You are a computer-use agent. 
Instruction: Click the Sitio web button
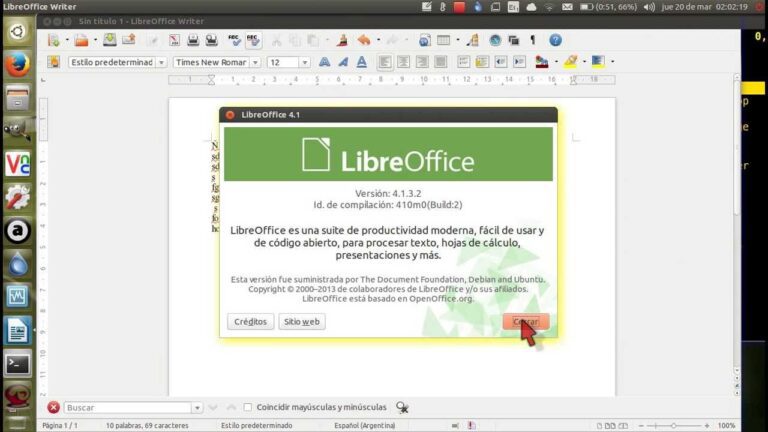[x=302, y=321]
